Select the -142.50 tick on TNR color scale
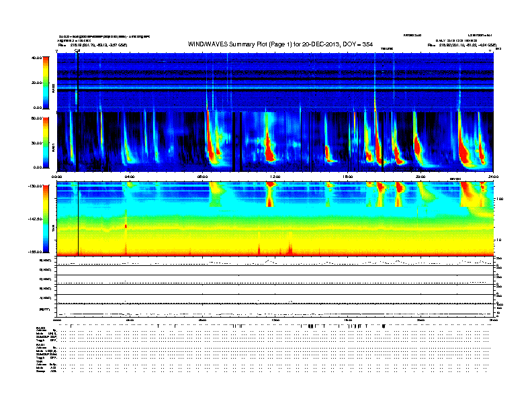Image resolution: width=532 pixels, height=411 pixels. click(x=35, y=219)
